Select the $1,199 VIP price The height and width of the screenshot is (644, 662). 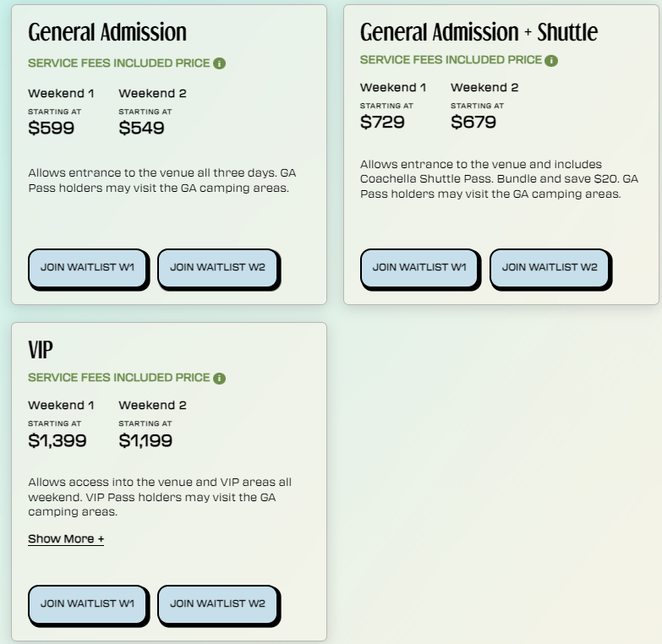pyautogui.click(x=145, y=441)
